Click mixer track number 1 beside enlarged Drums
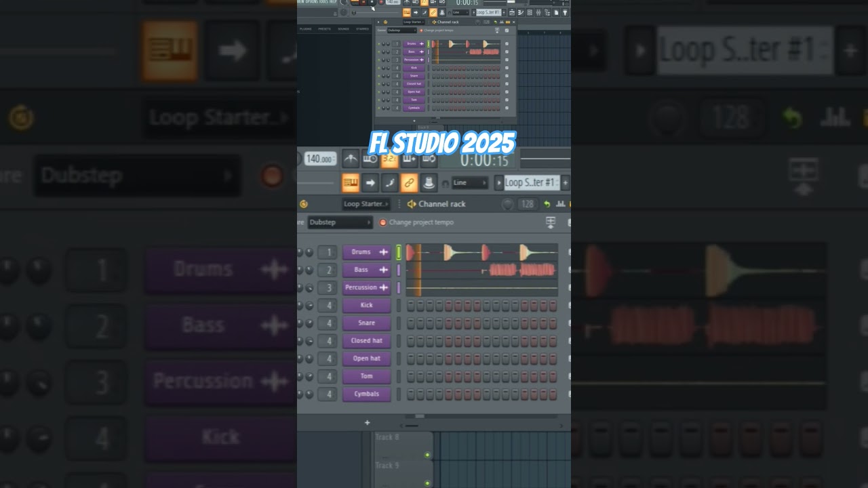The height and width of the screenshot is (488, 868). (328, 252)
